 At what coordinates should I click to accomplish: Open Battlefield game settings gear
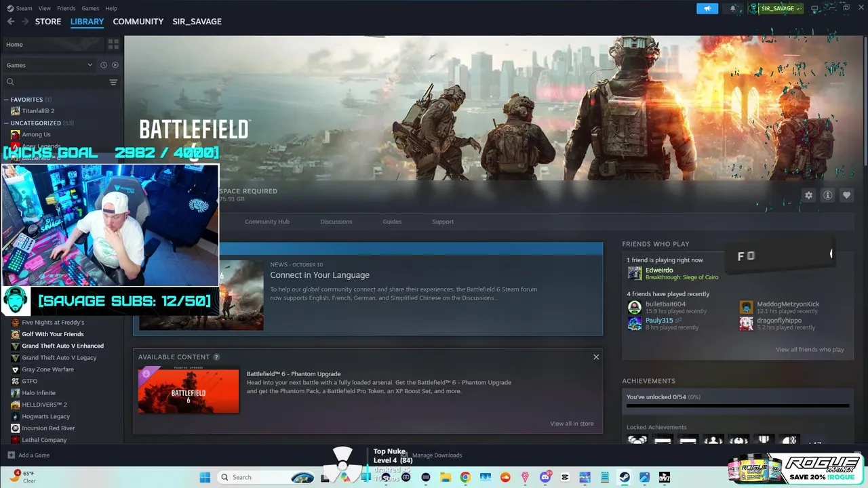808,195
